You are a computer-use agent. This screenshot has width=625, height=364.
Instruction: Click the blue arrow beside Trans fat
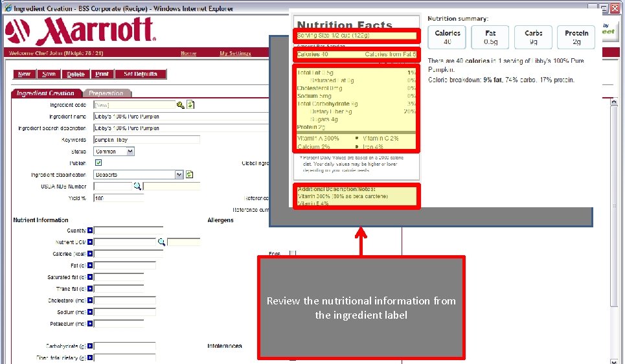[90, 289]
